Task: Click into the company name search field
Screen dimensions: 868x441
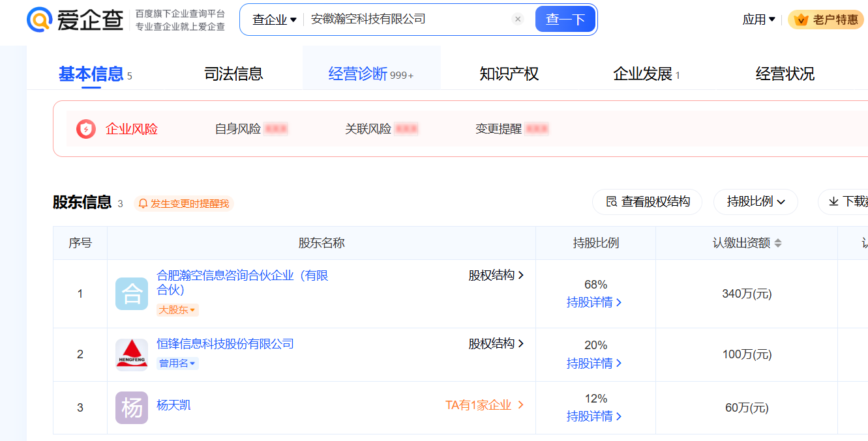Action: [404, 20]
